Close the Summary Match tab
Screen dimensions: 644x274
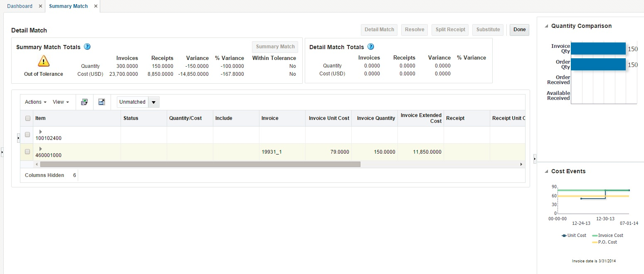click(96, 6)
